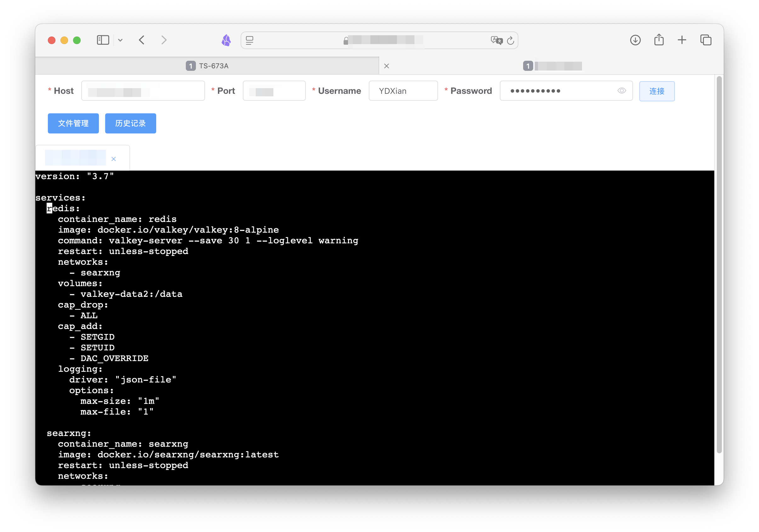
Task: Go forward to the next page
Action: 164,40
